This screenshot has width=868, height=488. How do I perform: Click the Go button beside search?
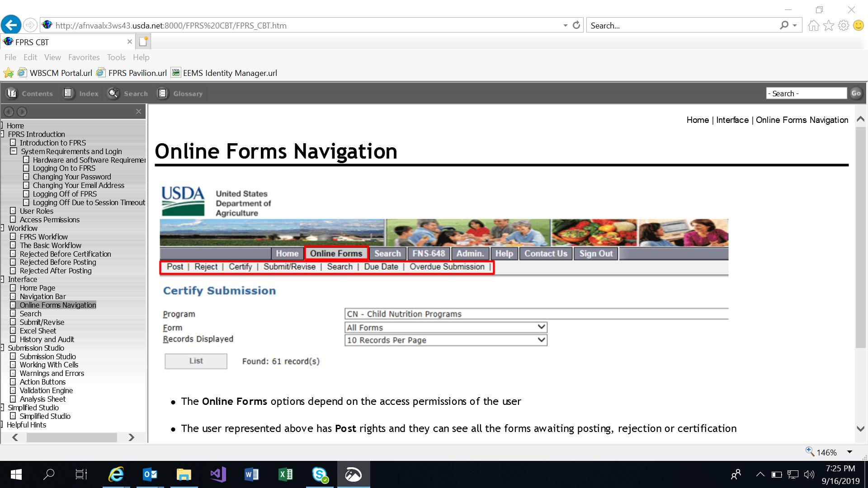(856, 93)
